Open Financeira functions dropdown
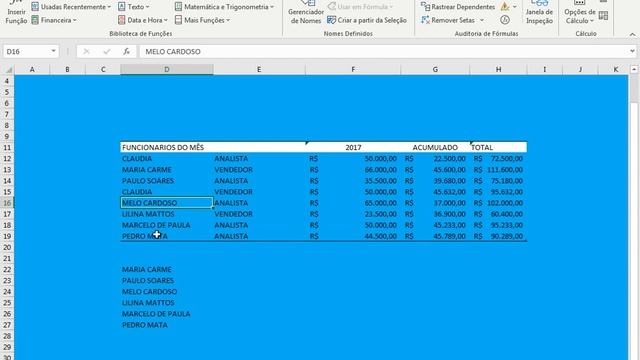The height and width of the screenshot is (360, 640). tap(54, 20)
